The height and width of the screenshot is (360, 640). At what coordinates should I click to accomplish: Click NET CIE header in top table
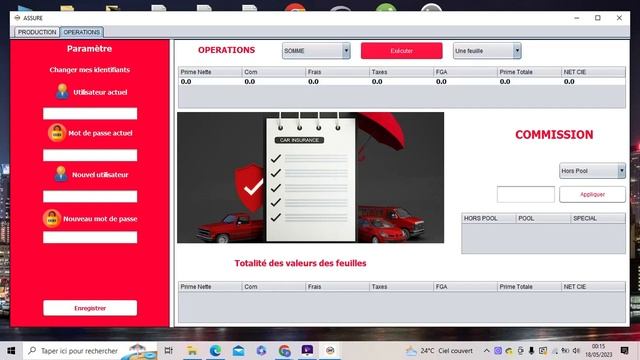point(593,72)
